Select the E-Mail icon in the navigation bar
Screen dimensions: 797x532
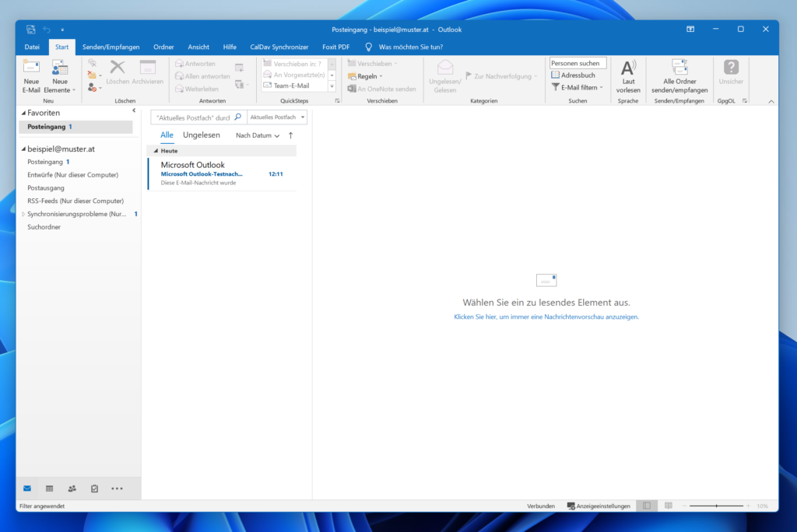pos(27,488)
